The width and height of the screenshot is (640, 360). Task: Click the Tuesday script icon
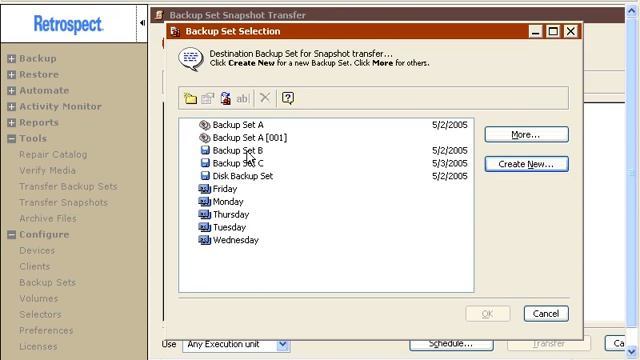(204, 227)
